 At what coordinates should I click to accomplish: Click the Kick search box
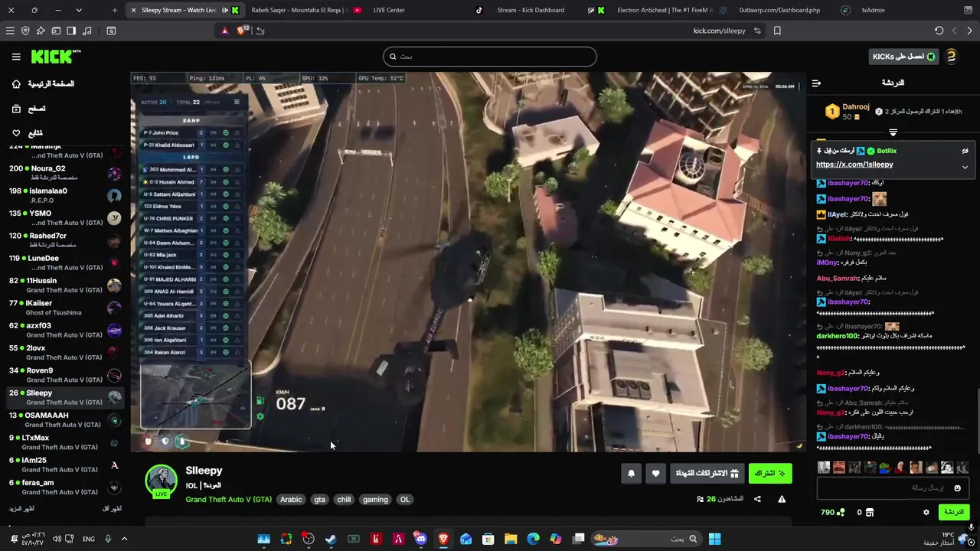490,57
